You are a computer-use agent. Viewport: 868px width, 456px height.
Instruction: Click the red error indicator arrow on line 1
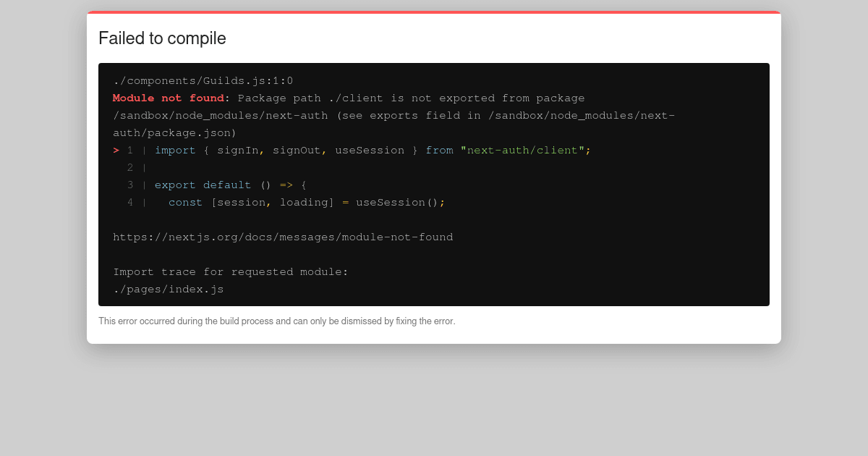click(x=116, y=150)
